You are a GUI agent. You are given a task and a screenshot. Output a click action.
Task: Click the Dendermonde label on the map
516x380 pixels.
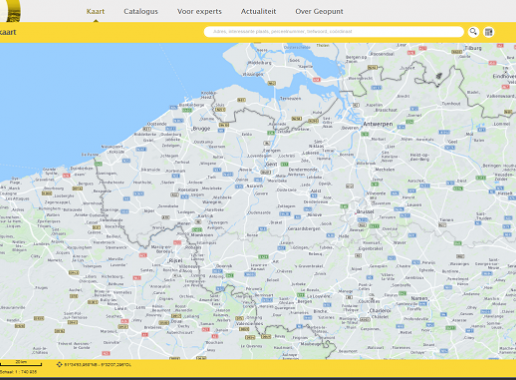tap(303, 169)
